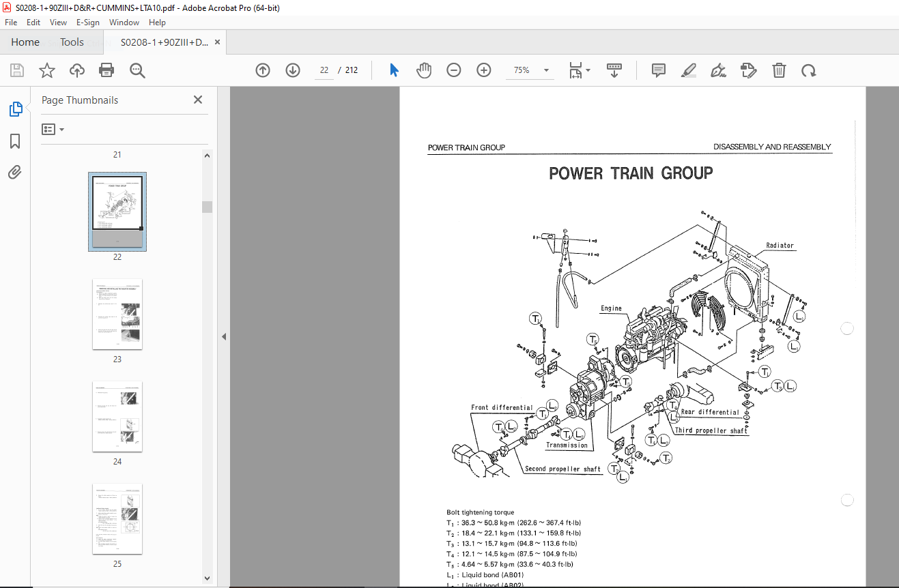Viewport: 899px width, 588px height.
Task: Open the find text magnifier tool
Action: [x=137, y=70]
